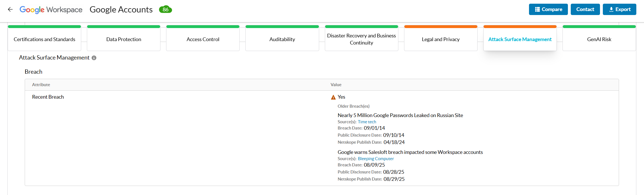The width and height of the screenshot is (644, 195).
Task: Open the GenAI Risk tab
Action: pyautogui.click(x=599, y=38)
